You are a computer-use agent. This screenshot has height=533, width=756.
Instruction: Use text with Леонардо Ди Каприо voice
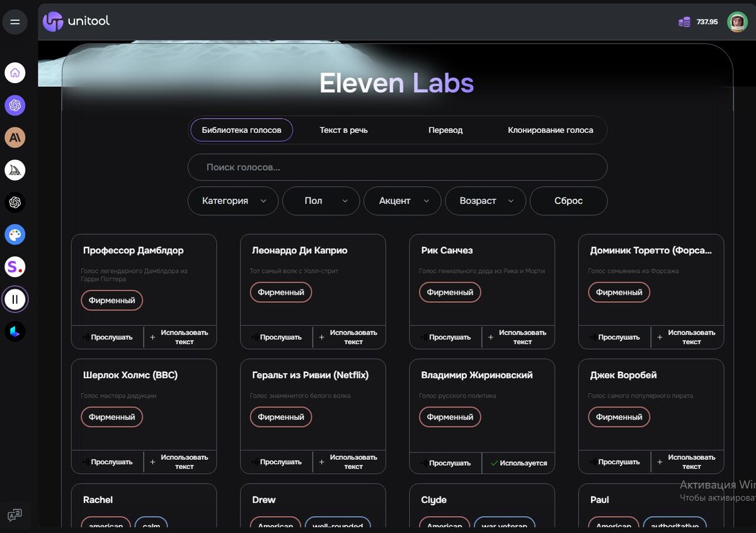(349, 337)
